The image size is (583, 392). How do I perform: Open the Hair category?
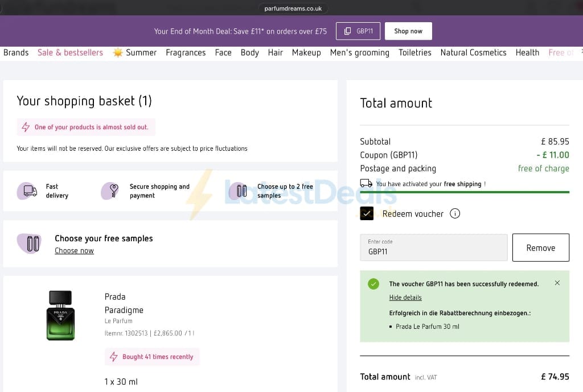coord(275,53)
